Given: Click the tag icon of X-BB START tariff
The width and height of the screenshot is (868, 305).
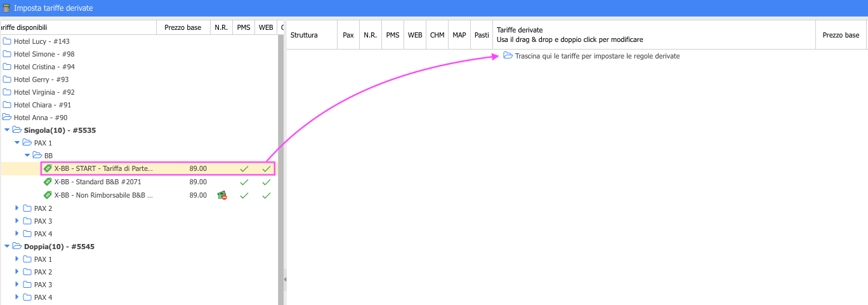Looking at the screenshot, I should coord(48,168).
